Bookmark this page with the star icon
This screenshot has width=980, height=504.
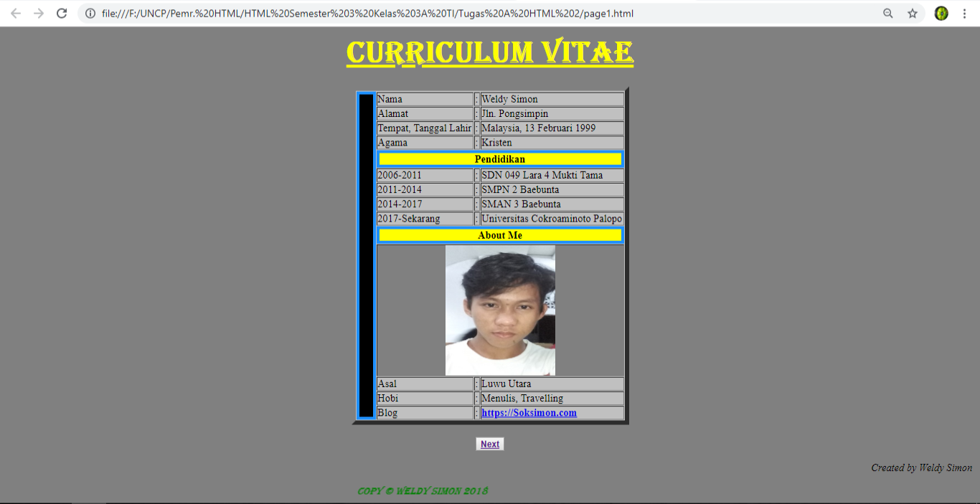913,14
